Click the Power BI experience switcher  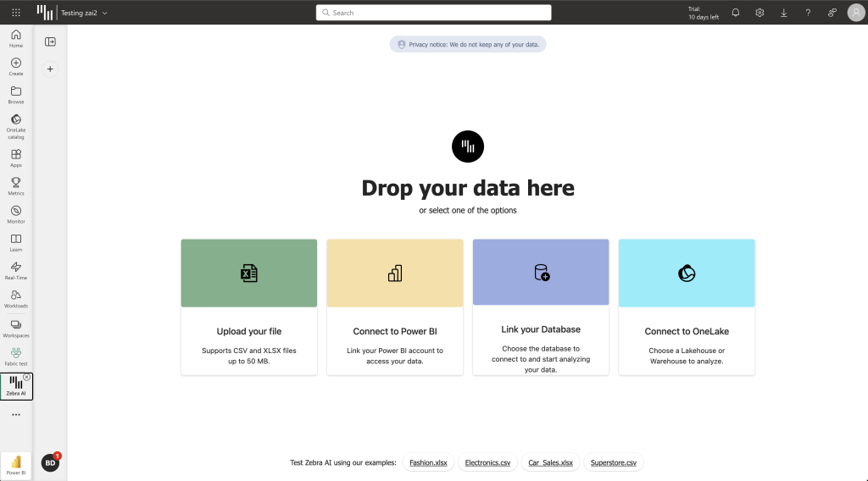16,465
